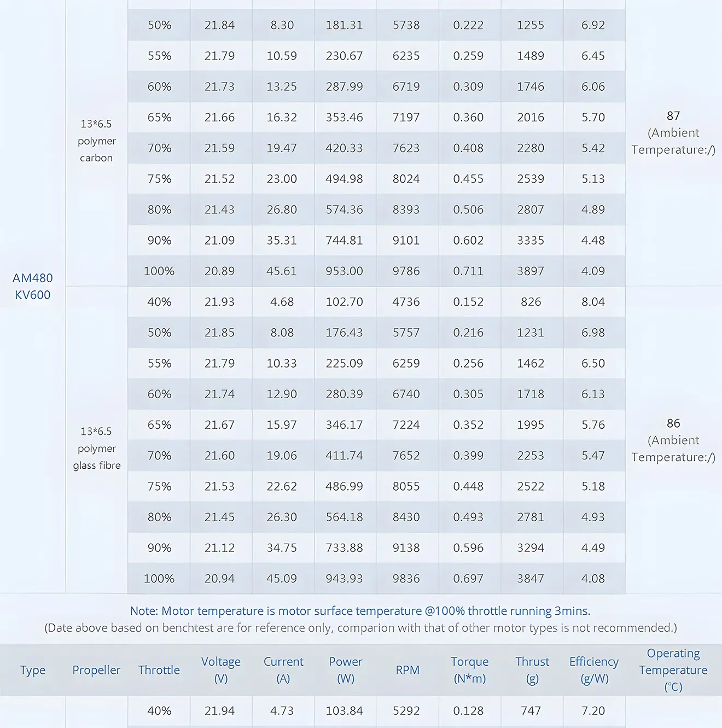This screenshot has height=728, width=722.
Task: Select the Current (A) column header
Action: (283, 670)
